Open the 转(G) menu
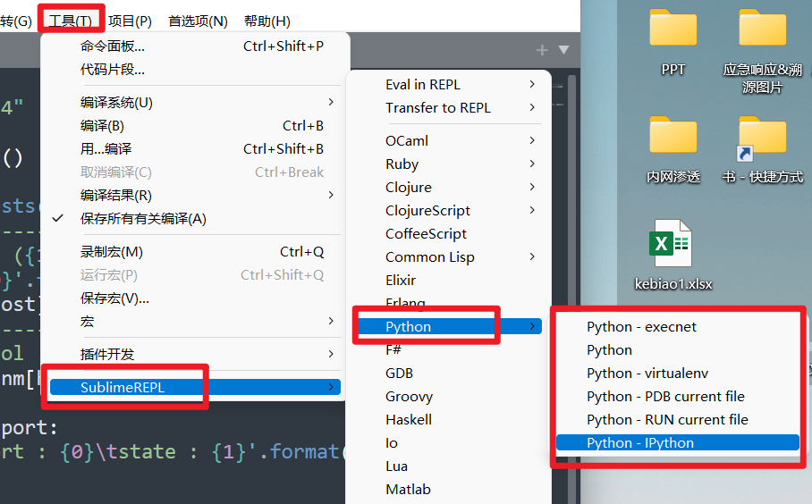Screen dimensions: 812x504 (x=15, y=21)
